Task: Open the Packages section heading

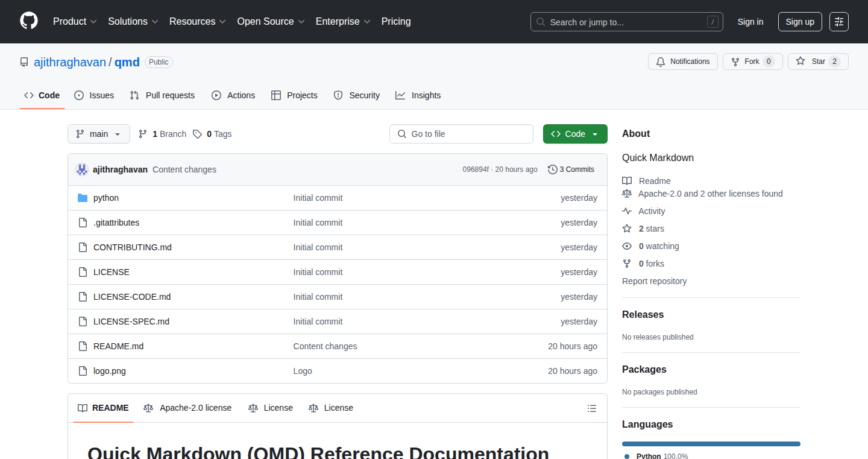Action: point(644,370)
